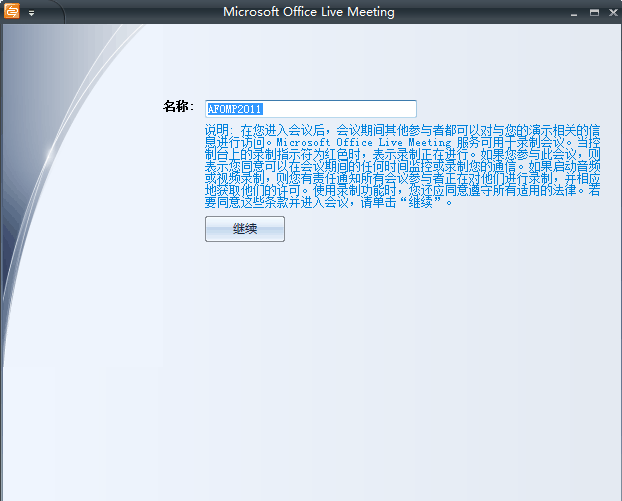622x501 pixels.
Task: Click the 说明 heading of the description
Action: point(217,130)
